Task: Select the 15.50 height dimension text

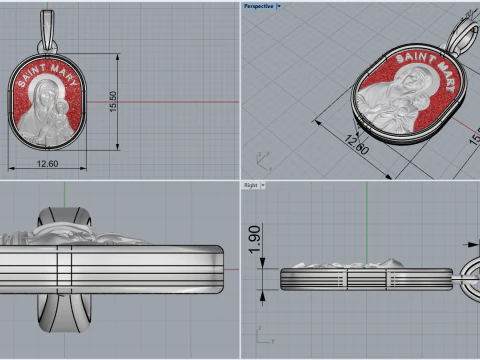Action: click(113, 101)
